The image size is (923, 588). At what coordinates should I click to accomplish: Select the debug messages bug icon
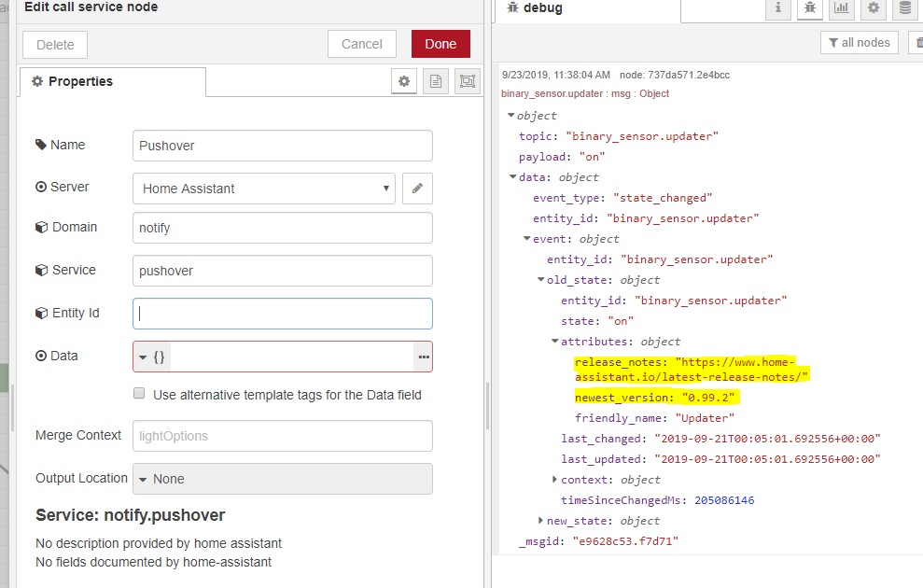[x=809, y=9]
